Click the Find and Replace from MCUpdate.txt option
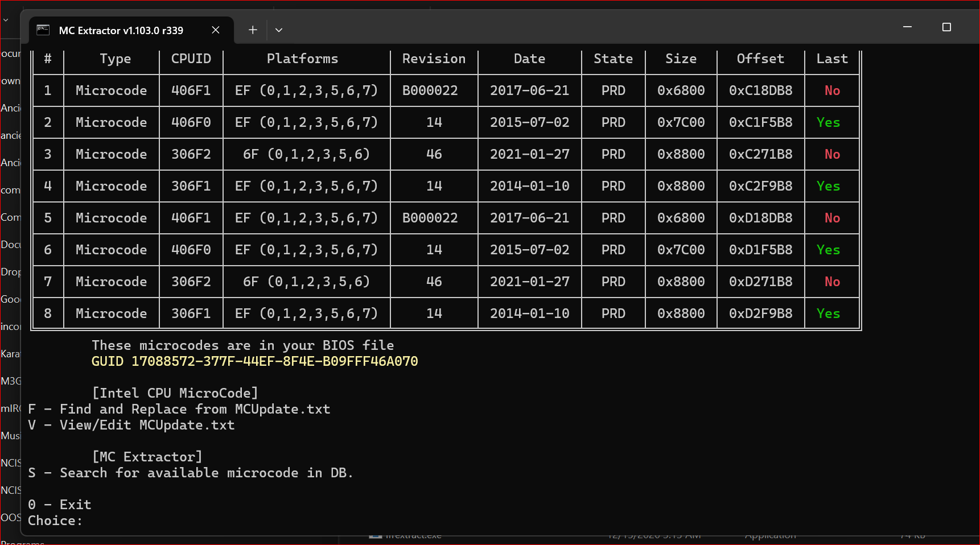The width and height of the screenshot is (980, 545). click(179, 409)
